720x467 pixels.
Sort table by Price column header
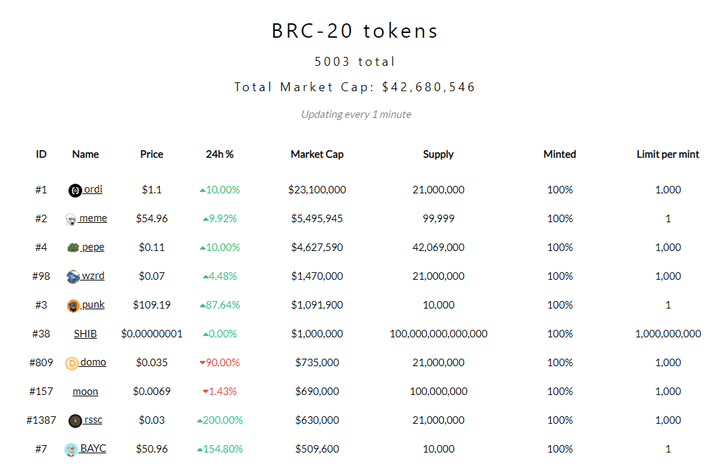tap(152, 154)
